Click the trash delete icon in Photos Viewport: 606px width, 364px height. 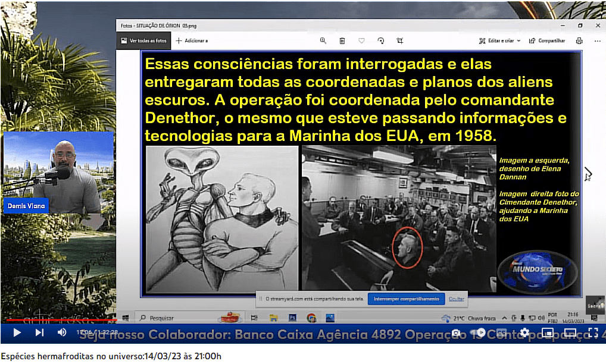342,40
